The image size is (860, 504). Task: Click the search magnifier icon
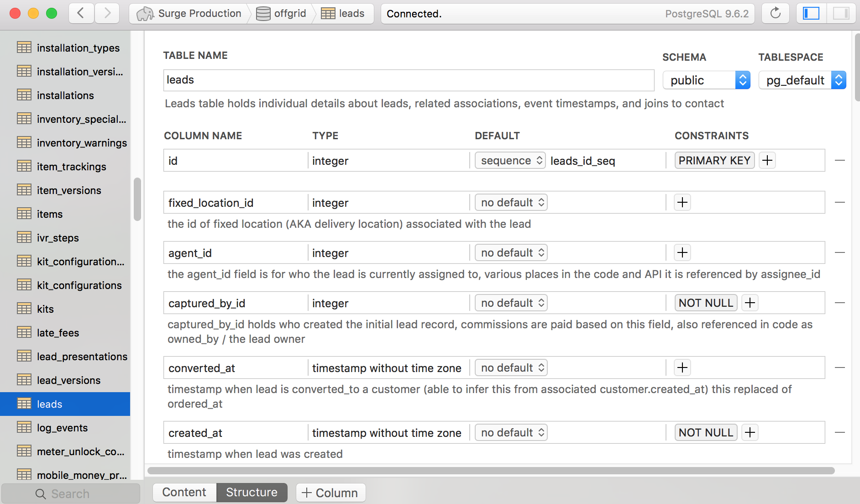pyautogui.click(x=41, y=494)
